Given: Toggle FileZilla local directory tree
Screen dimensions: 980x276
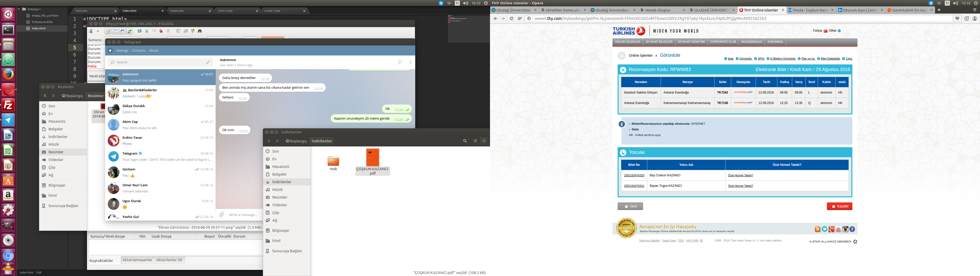Looking at the screenshot, I should click(115, 31).
